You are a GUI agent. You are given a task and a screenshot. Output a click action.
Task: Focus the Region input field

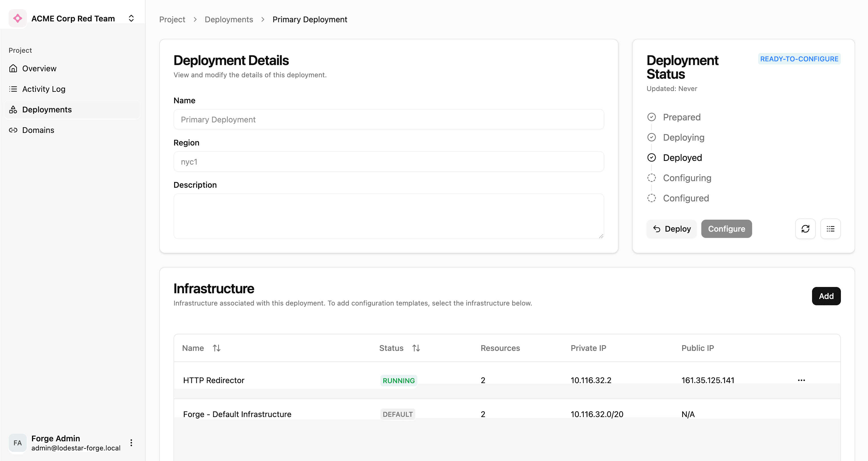[388, 161]
